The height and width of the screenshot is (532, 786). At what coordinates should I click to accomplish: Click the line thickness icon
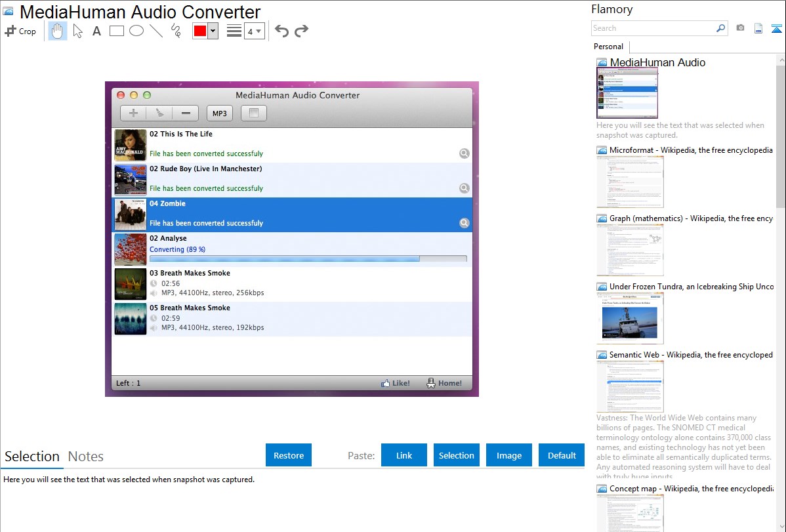[x=234, y=31]
